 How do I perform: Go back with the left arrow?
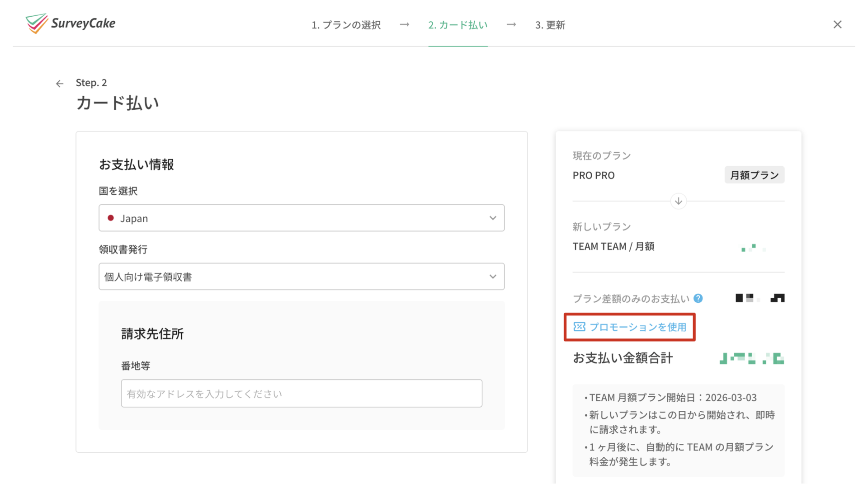[x=60, y=84]
